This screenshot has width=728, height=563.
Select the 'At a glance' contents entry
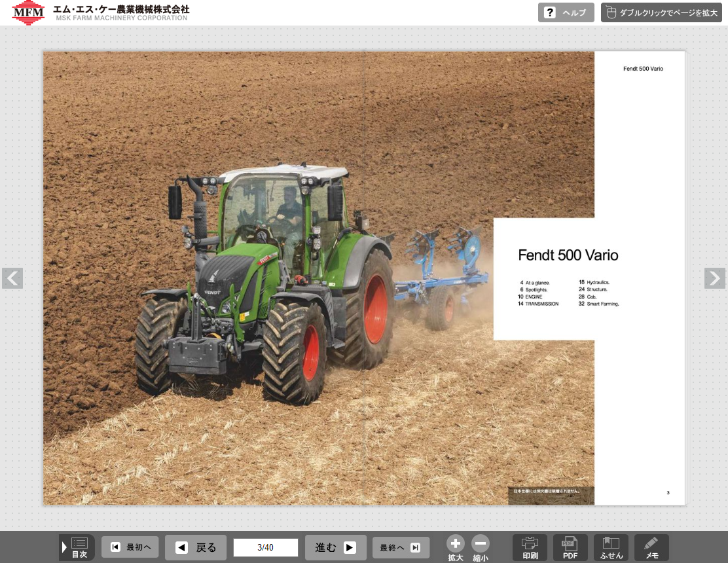[x=535, y=283]
